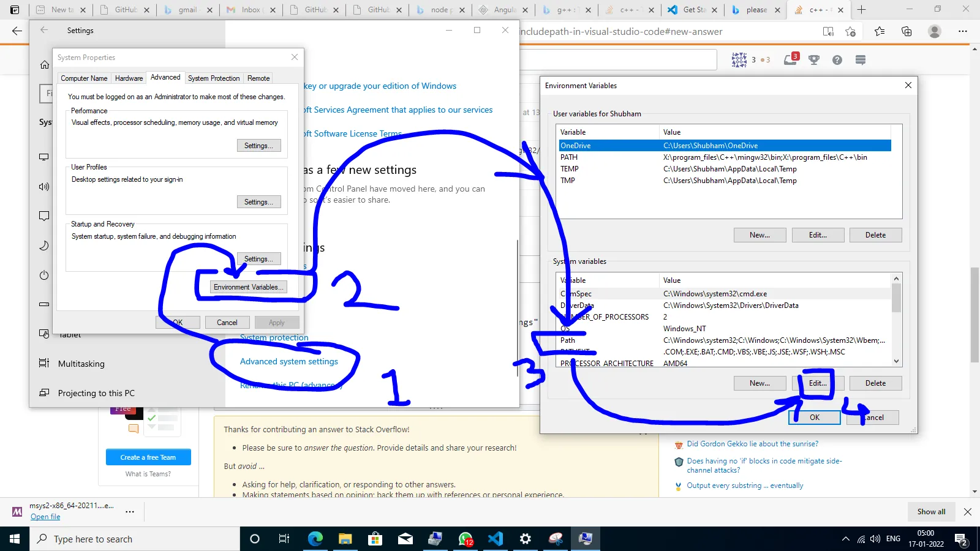Open Stack Overflow achievements trophy
Image resolution: width=980 pixels, height=551 pixels.
(814, 59)
